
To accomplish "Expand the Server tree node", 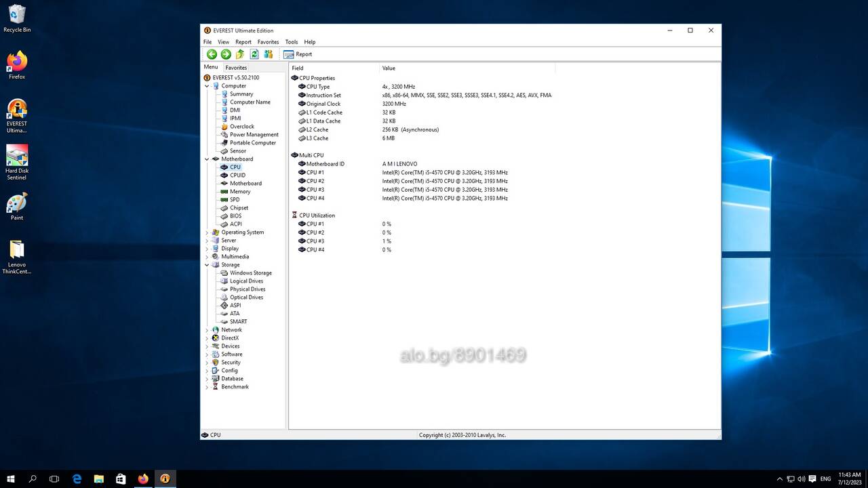I will (208, 241).
